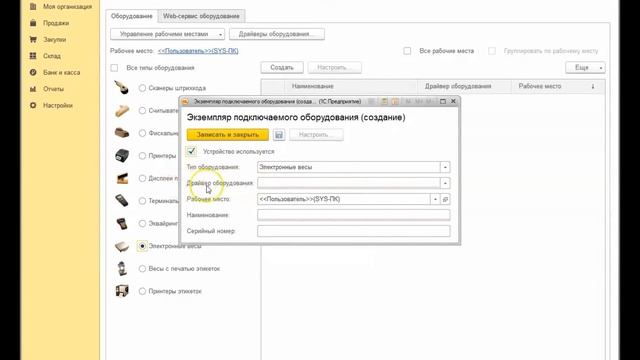Select Эквайринг radio button
The image size is (640, 360).
tap(142, 223)
